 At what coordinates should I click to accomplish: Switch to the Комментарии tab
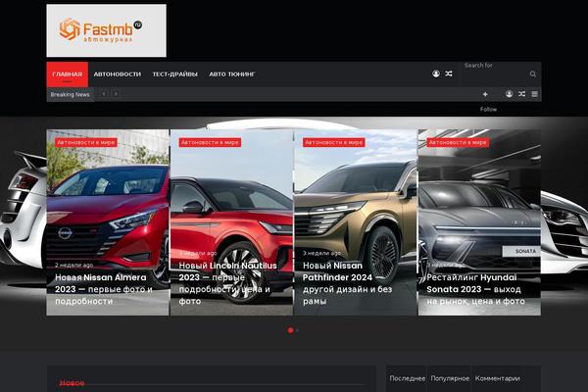497,378
